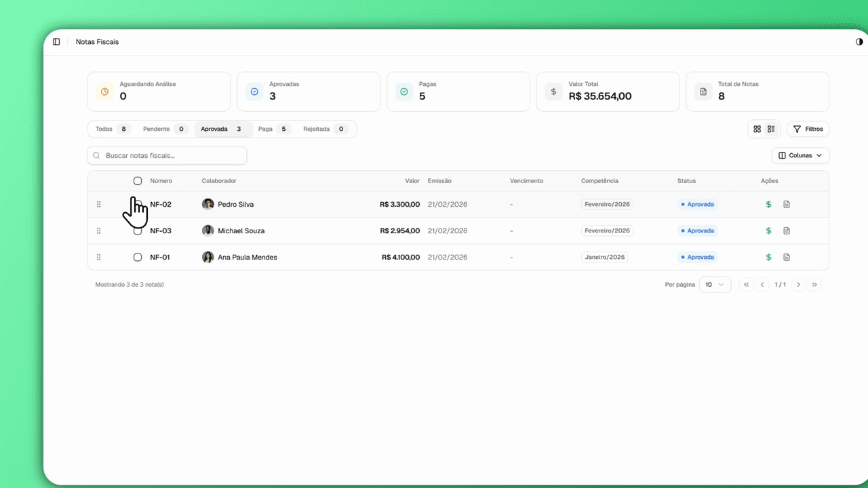The height and width of the screenshot is (488, 868).
Task: Click the R$ 2.954,00 value cell
Action: pos(400,230)
